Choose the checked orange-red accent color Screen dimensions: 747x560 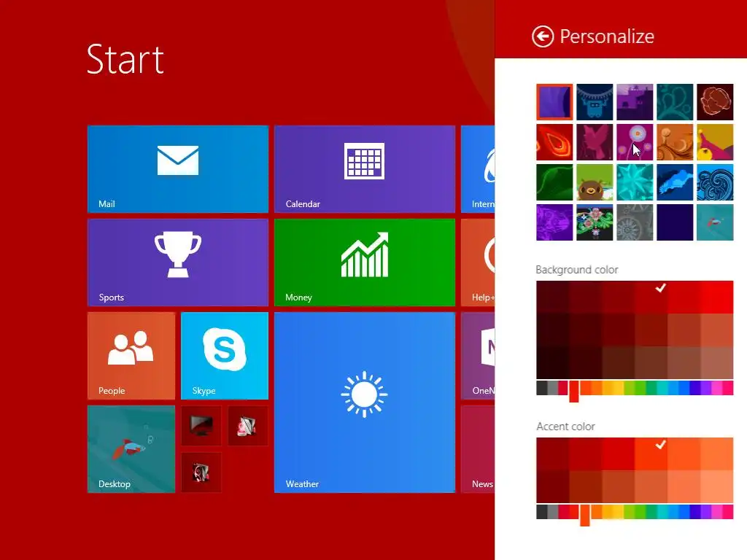pyautogui.click(x=651, y=454)
